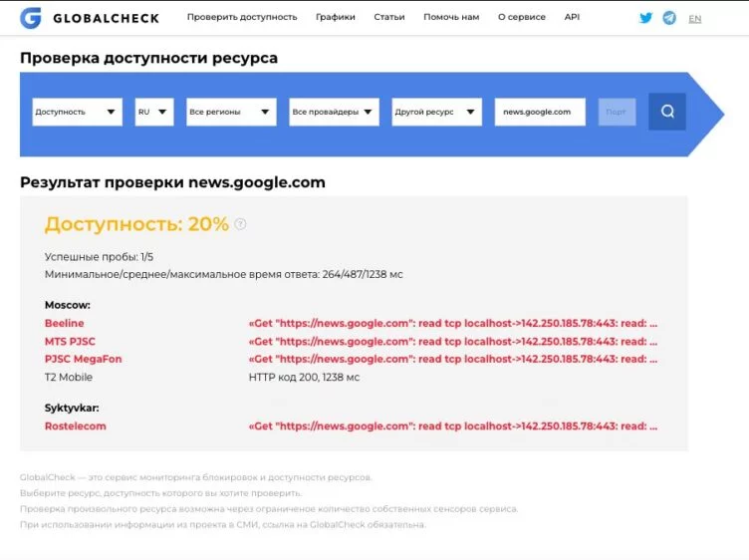
Task: Open the API menu item
Action: (572, 17)
